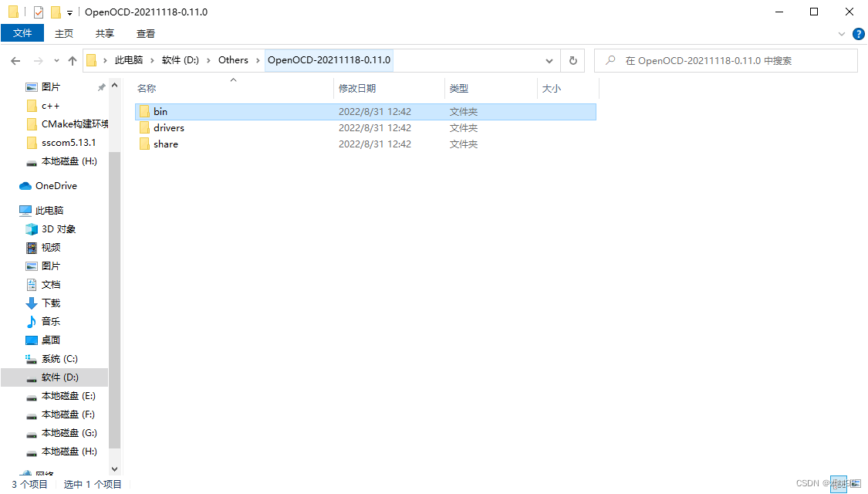Expand the chevron after Others in breadcrumb
Screen dimensions: 868x494
(258, 60)
